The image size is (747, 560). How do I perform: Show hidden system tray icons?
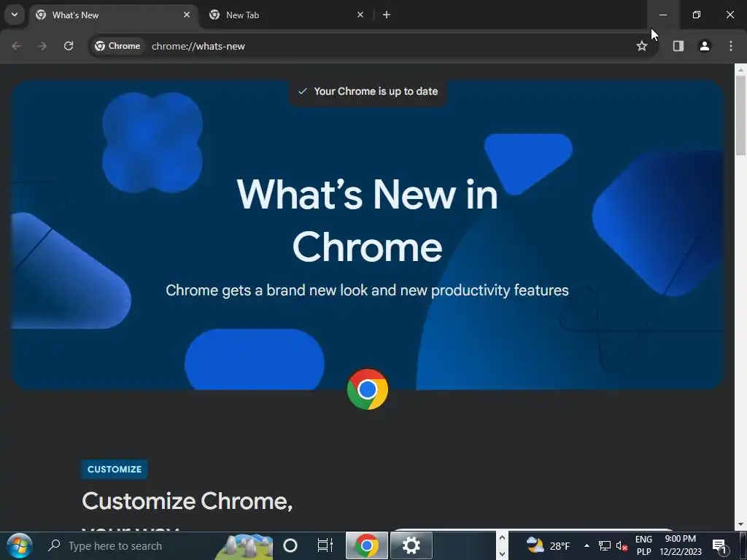(x=587, y=545)
